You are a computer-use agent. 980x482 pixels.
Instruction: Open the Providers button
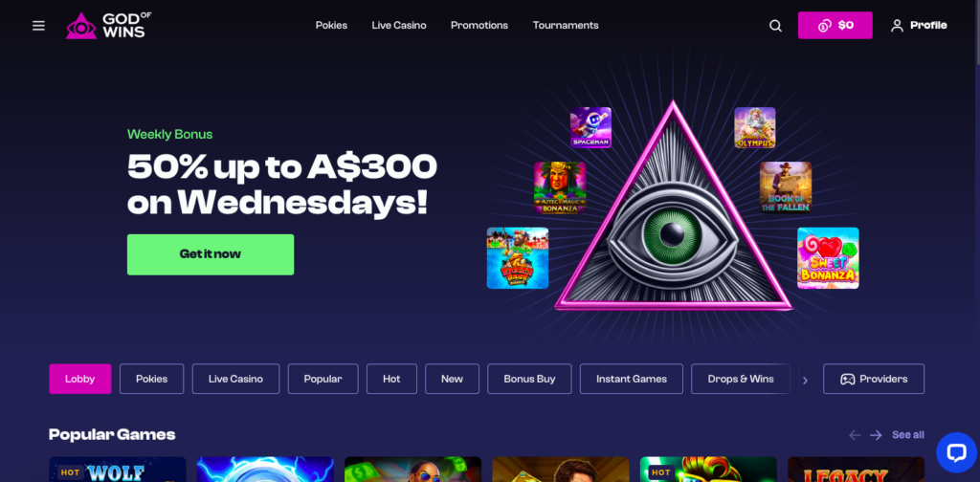pos(874,379)
